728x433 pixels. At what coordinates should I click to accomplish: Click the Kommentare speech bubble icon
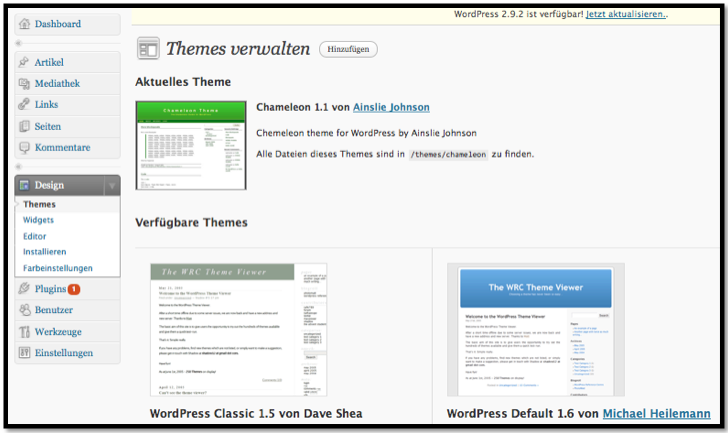(24, 148)
